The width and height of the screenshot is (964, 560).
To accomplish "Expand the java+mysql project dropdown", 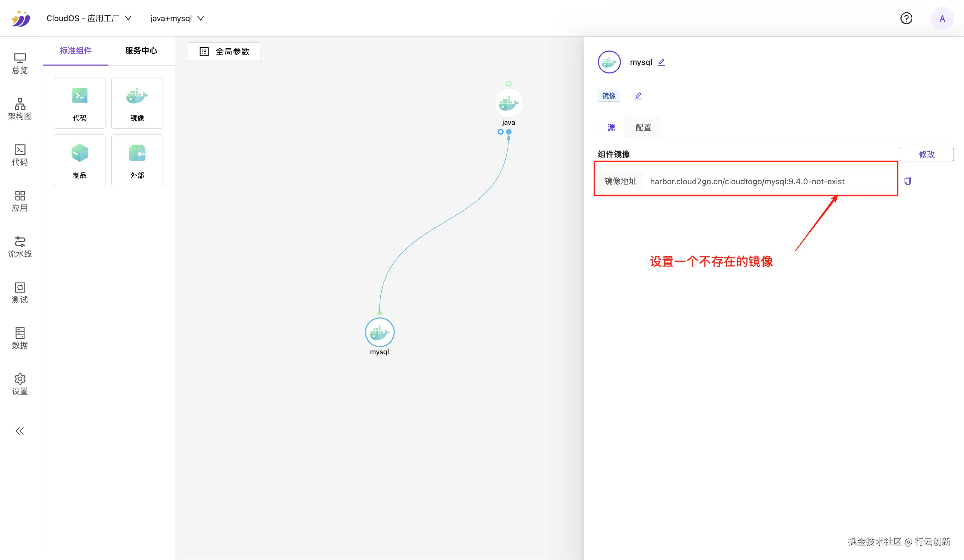I will click(x=177, y=18).
